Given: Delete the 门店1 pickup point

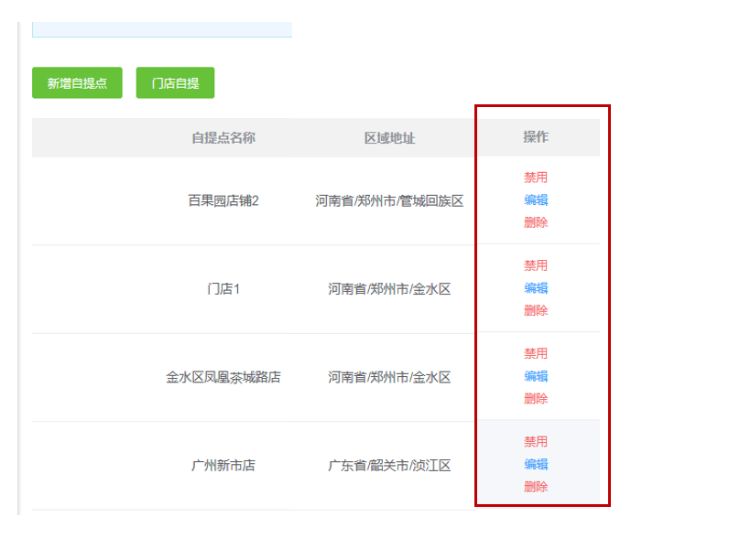Looking at the screenshot, I should (536, 310).
